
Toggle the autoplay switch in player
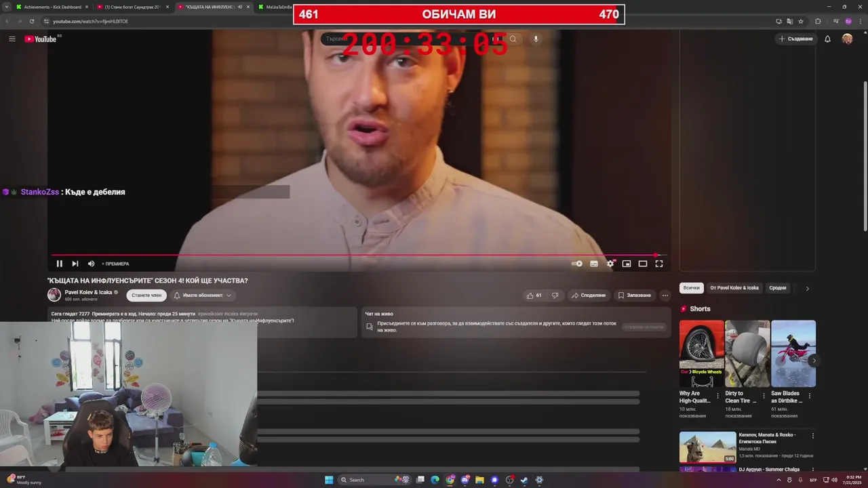click(577, 264)
